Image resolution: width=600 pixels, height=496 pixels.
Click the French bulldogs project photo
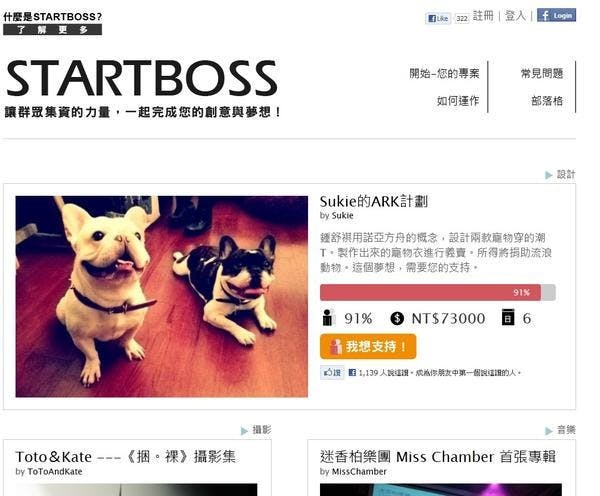coord(161,297)
